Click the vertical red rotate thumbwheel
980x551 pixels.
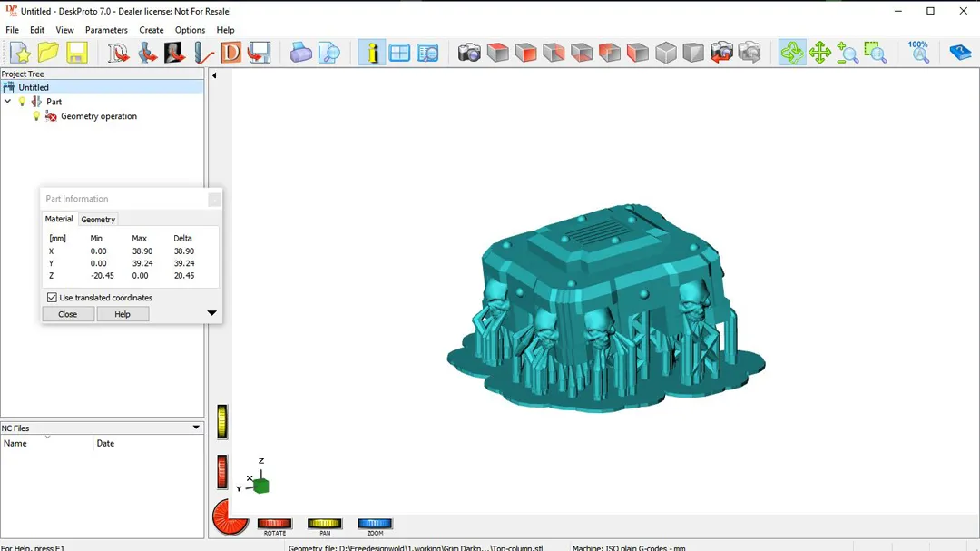(x=222, y=472)
